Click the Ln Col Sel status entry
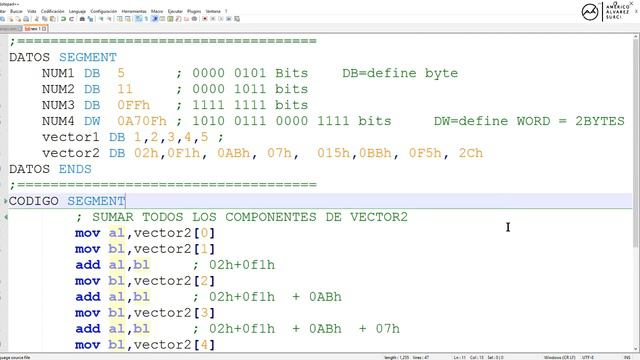Viewport: 640px width, 360px height. (x=478, y=358)
